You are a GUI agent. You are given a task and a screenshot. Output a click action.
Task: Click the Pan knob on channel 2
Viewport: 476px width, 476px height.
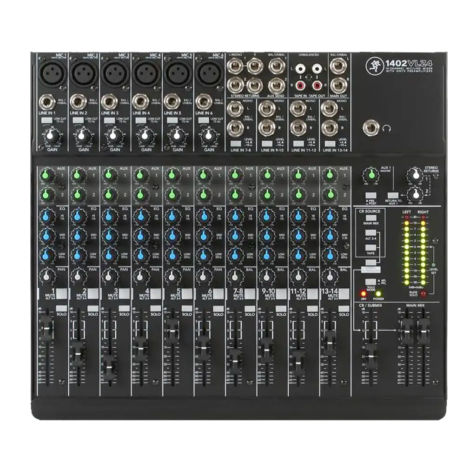pos(77,276)
